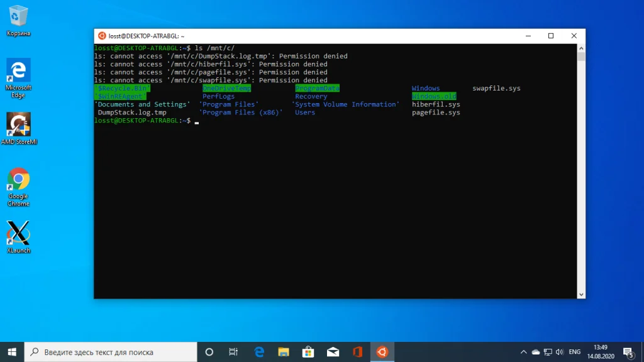Screen dimensions: 644x362
Task: Open the Office app in the taskbar
Action: click(357, 352)
